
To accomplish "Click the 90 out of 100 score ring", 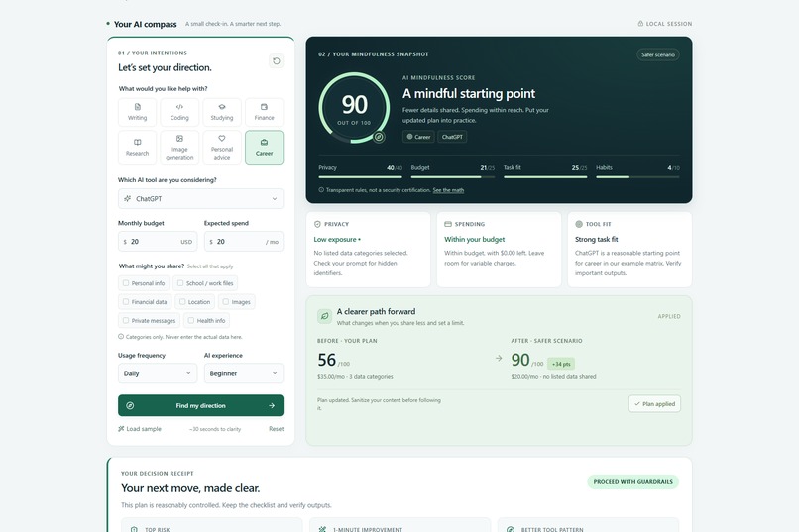I will pyautogui.click(x=354, y=108).
